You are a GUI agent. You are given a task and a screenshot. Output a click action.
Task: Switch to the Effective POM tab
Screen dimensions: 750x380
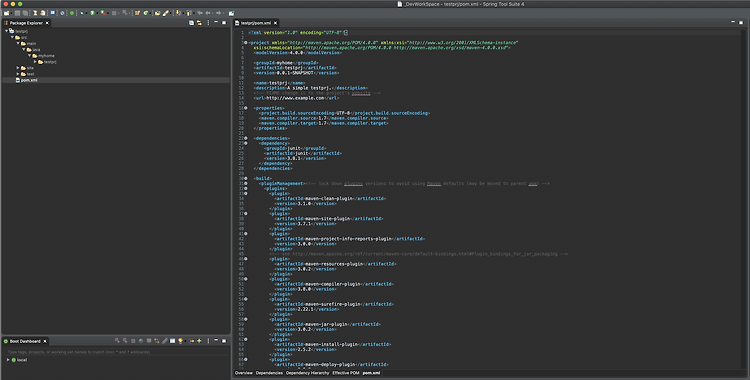click(345, 373)
